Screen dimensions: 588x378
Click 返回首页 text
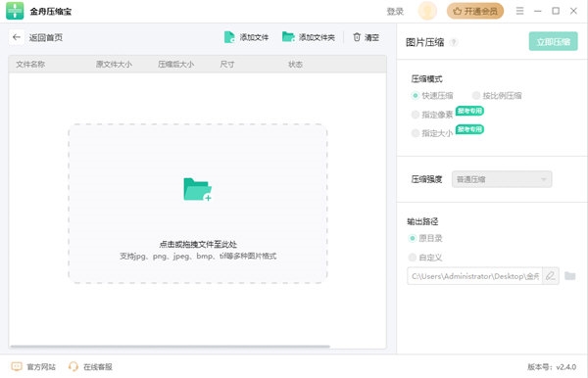[46, 37]
